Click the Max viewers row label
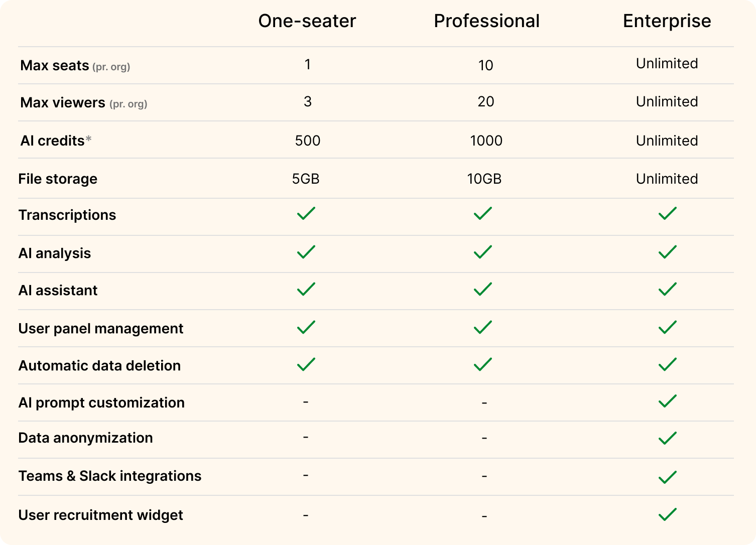The width and height of the screenshot is (756, 545). pos(63,103)
